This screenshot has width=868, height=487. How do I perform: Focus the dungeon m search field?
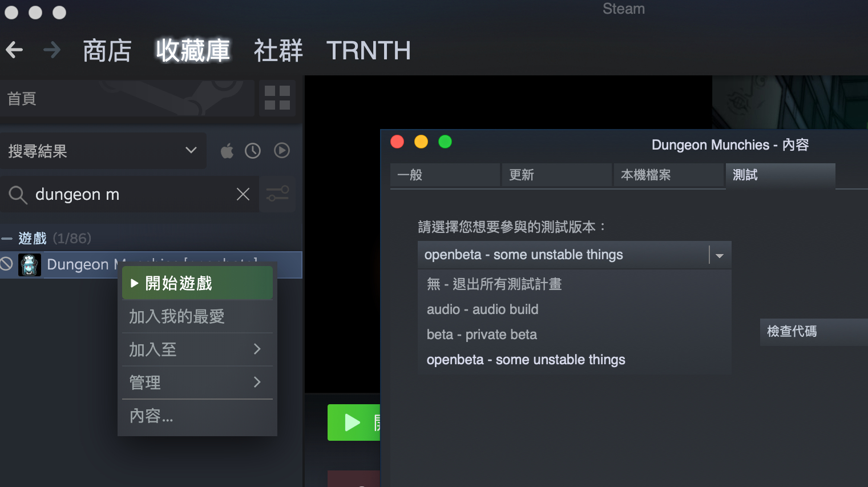130,194
